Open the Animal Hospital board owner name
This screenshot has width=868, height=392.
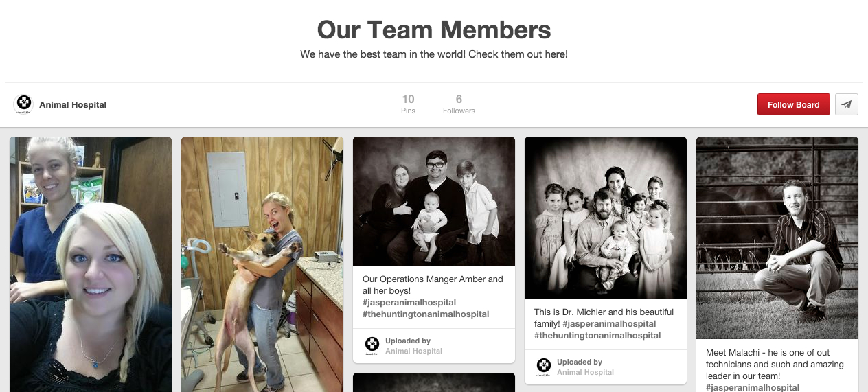[x=73, y=105]
